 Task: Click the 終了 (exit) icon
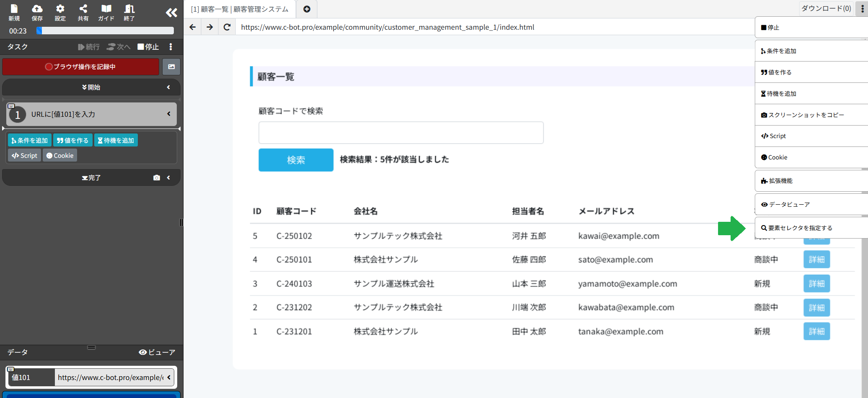(x=129, y=13)
